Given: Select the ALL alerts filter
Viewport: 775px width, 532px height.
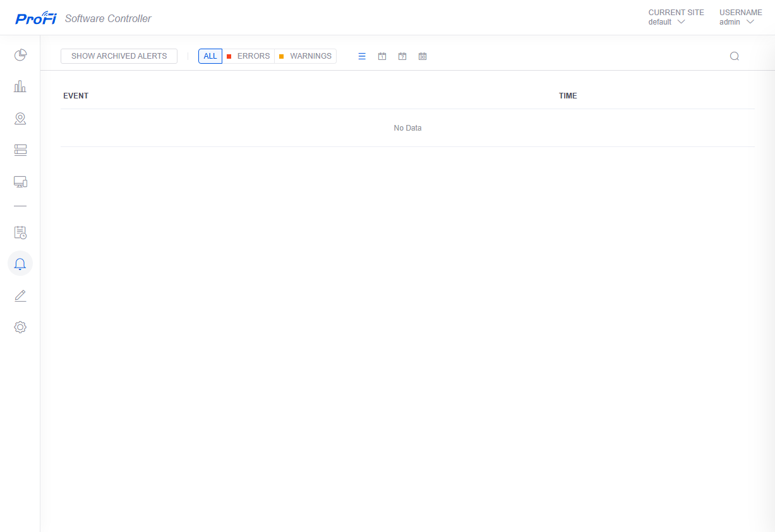Looking at the screenshot, I should 210,56.
